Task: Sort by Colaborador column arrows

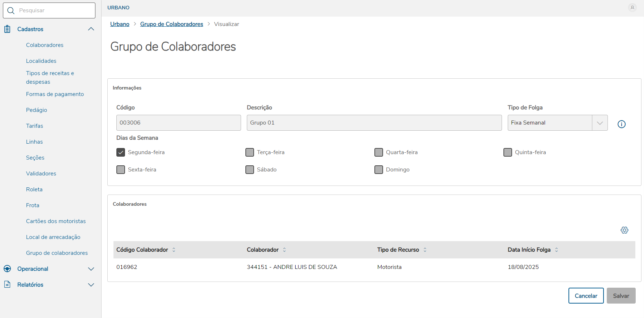Action: tap(284, 250)
